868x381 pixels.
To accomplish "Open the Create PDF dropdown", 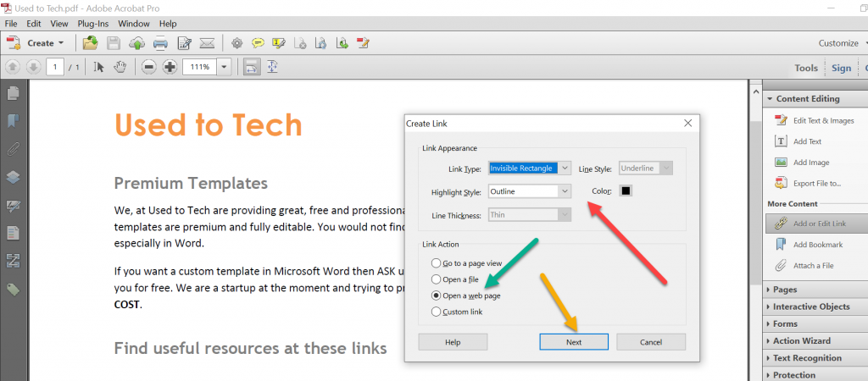I will click(36, 42).
